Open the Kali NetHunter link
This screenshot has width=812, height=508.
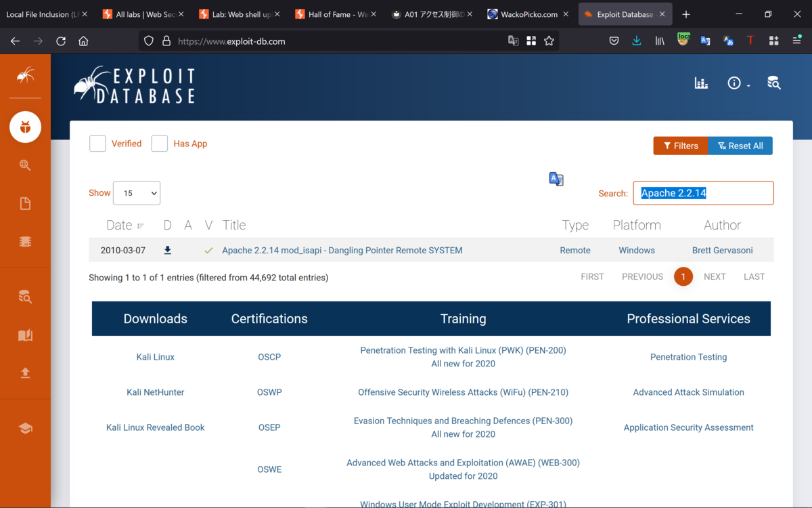(156, 392)
